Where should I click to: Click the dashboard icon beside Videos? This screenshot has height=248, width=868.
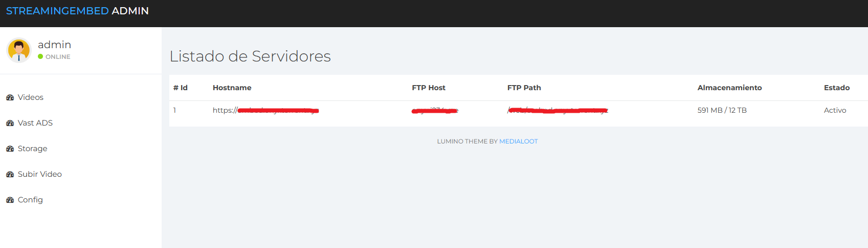(10, 97)
